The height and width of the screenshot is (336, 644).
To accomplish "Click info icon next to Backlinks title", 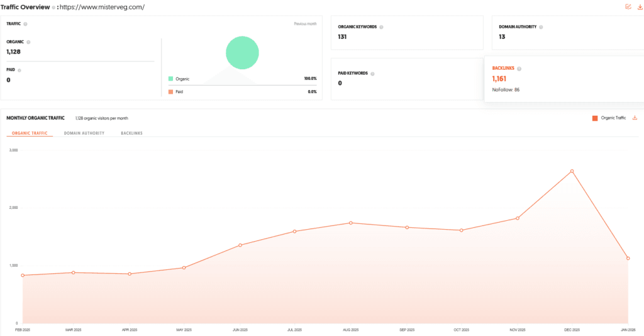I will pyautogui.click(x=519, y=68).
